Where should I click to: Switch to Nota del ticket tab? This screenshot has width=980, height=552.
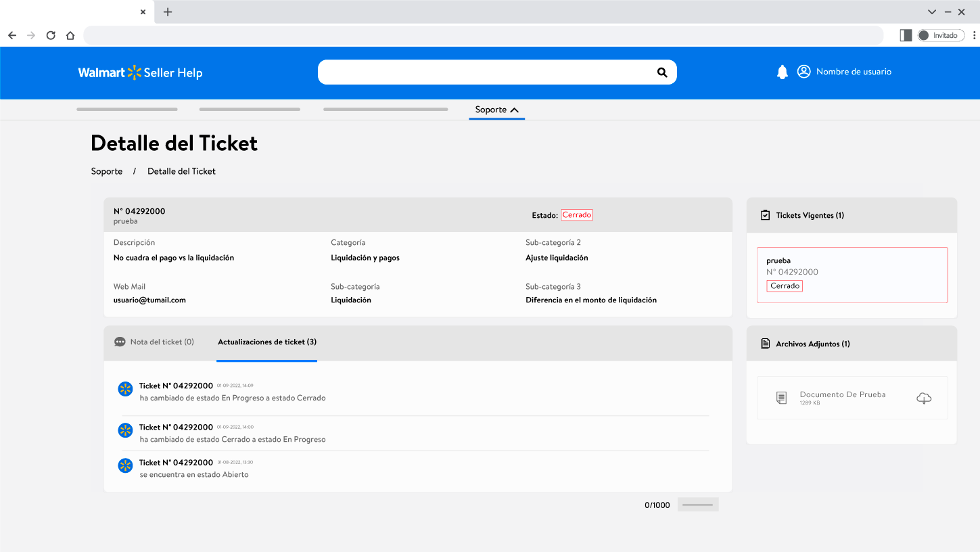(x=155, y=342)
